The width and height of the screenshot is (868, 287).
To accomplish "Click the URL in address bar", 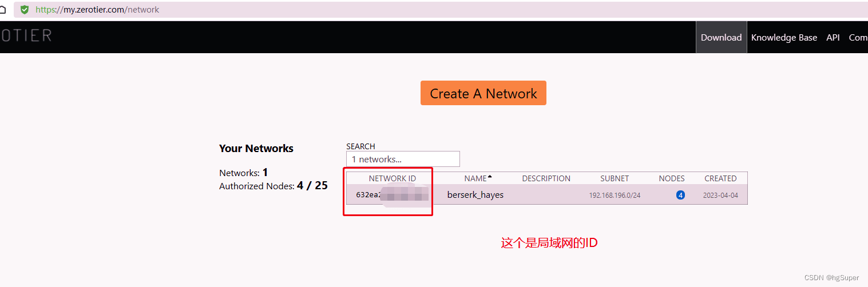I will 97,10.
